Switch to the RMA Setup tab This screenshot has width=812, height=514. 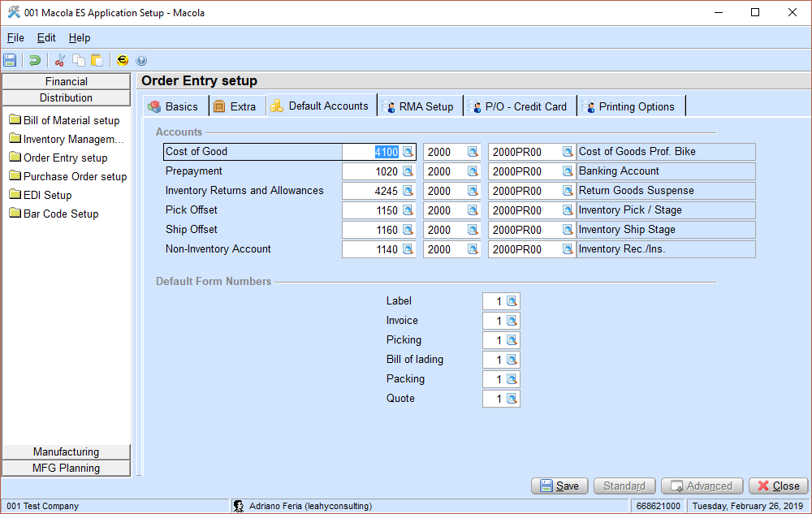point(420,106)
